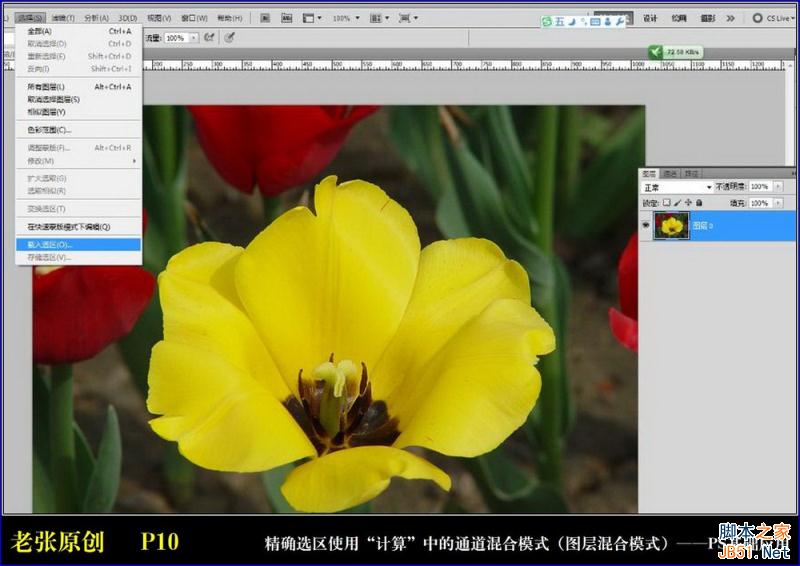
Task: Collapse the layers panel with the corner arrows
Action: tap(793, 174)
